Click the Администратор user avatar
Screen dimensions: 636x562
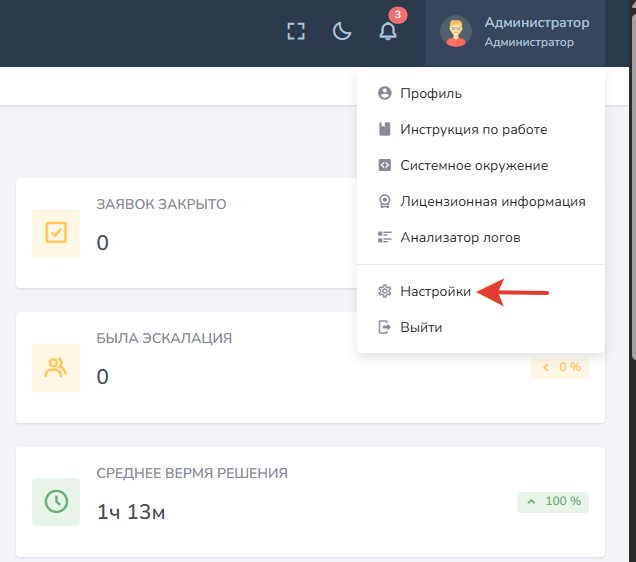point(456,31)
